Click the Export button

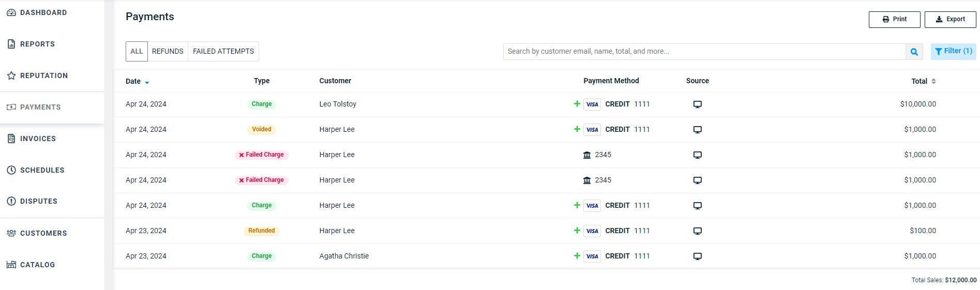[x=951, y=19]
